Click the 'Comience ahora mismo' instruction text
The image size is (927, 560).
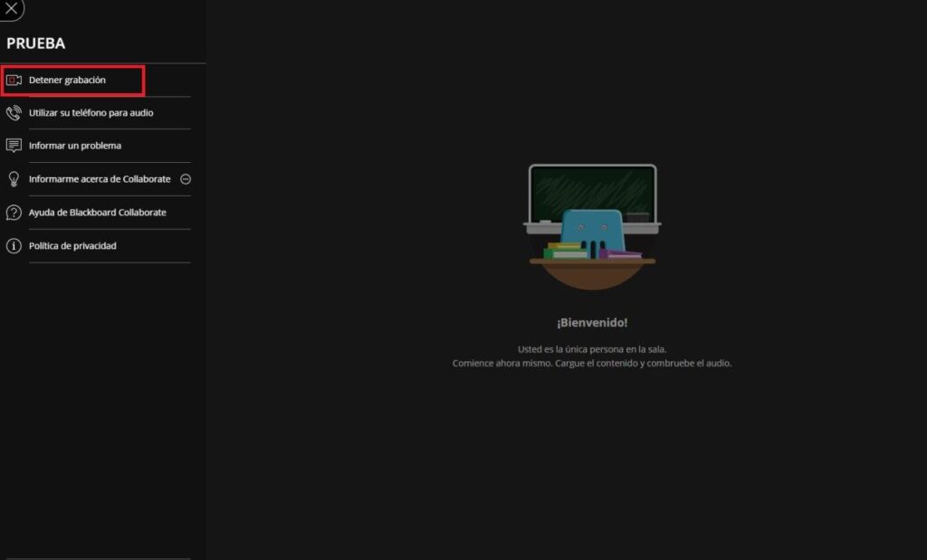591,363
